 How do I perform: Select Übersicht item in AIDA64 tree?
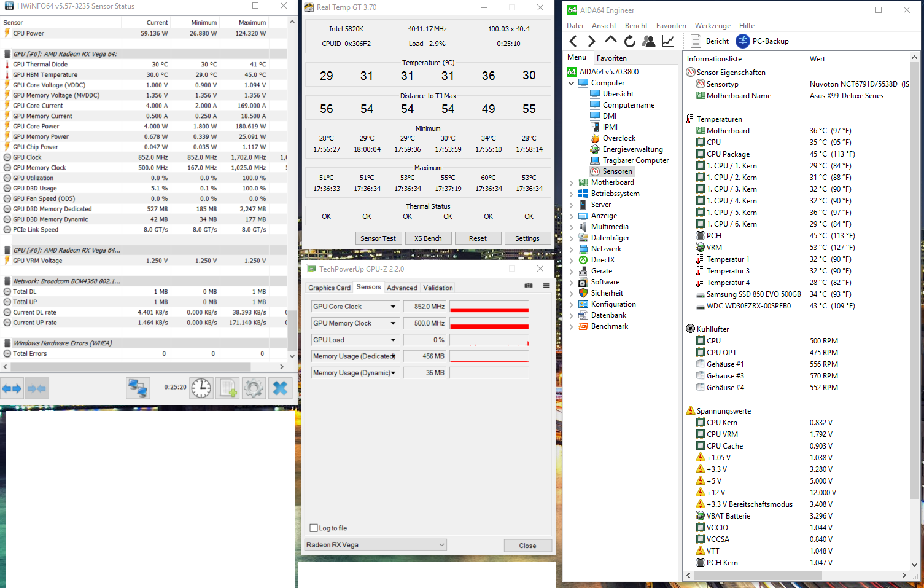tap(618, 94)
